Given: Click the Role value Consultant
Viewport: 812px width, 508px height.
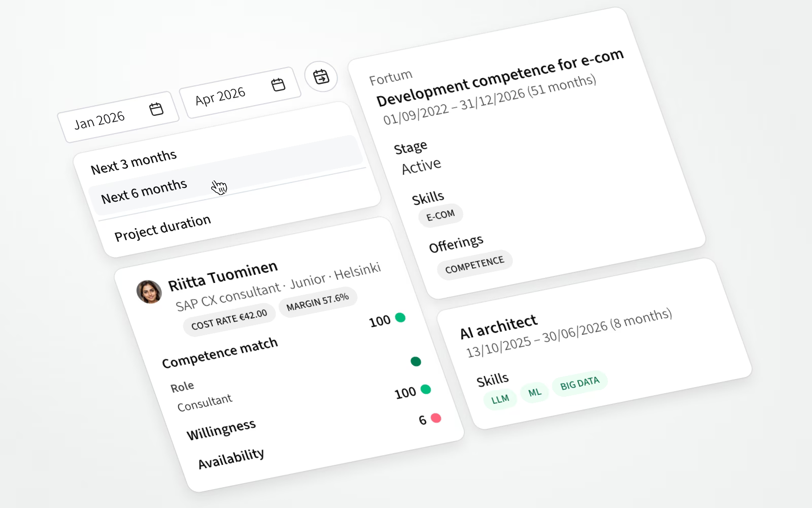Looking at the screenshot, I should point(205,403).
